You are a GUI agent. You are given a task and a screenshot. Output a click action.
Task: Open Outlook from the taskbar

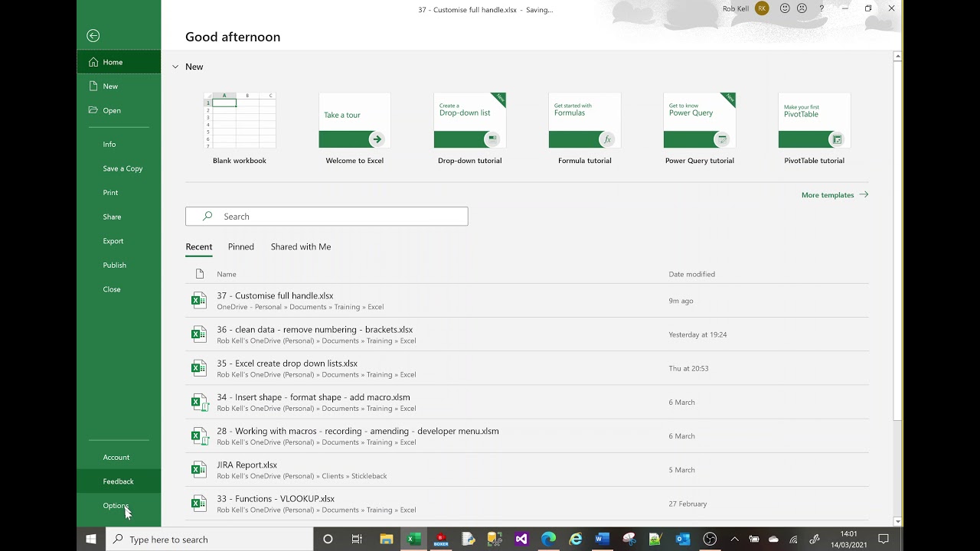[x=683, y=539]
